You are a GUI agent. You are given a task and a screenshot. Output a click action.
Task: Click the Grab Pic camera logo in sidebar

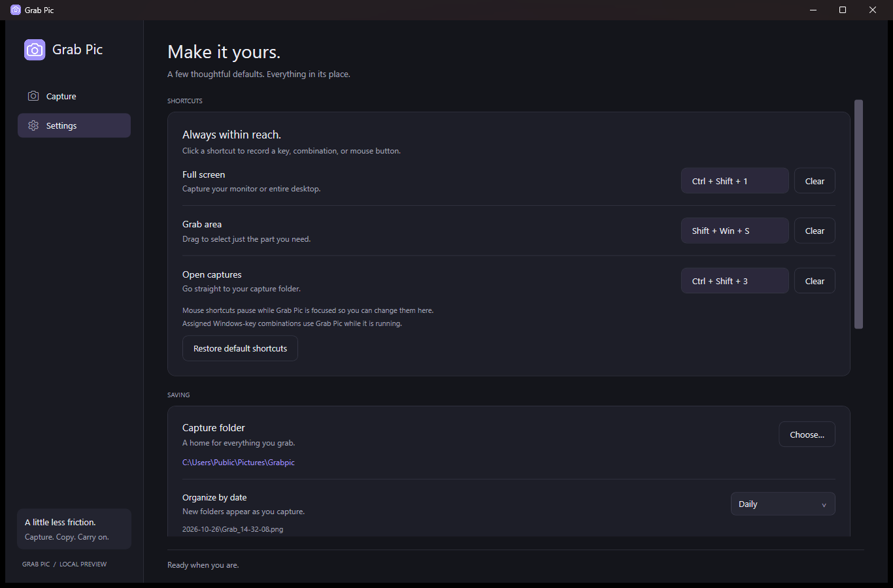(35, 50)
